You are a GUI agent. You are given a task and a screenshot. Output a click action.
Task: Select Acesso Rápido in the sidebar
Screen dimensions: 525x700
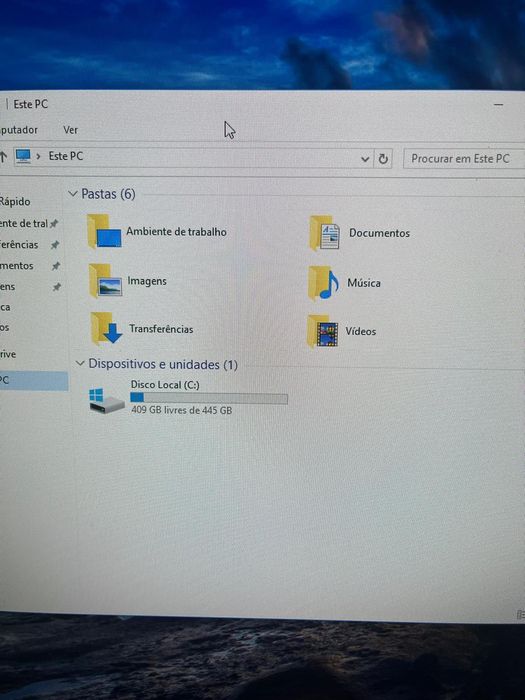(x=15, y=201)
